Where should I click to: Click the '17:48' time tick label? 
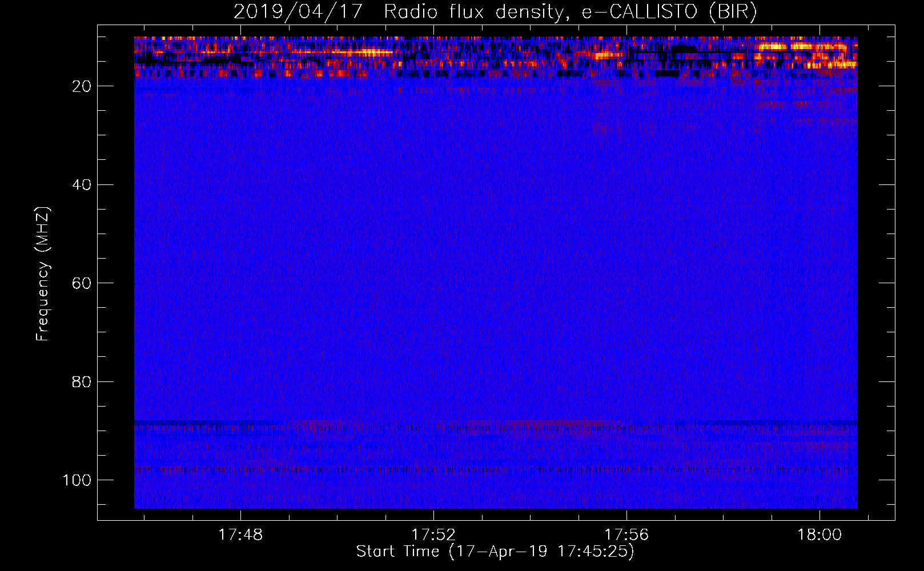[241, 535]
